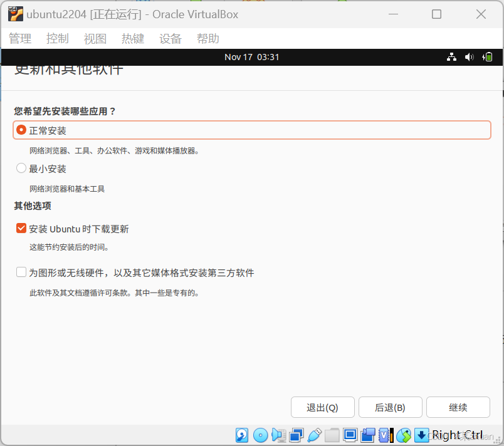Screen dimensions: 504x446
Task: Click the text 这能节约安装后的时间。
Action: (x=69, y=247)
